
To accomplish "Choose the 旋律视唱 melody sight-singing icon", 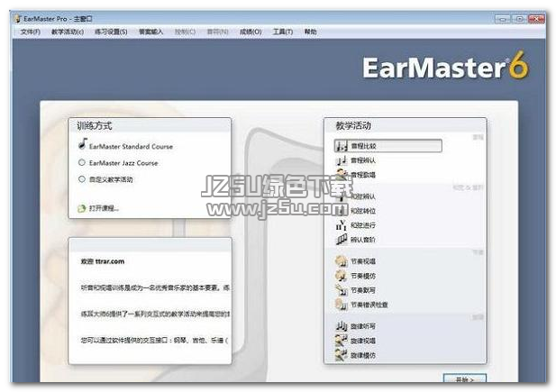I will [342, 341].
